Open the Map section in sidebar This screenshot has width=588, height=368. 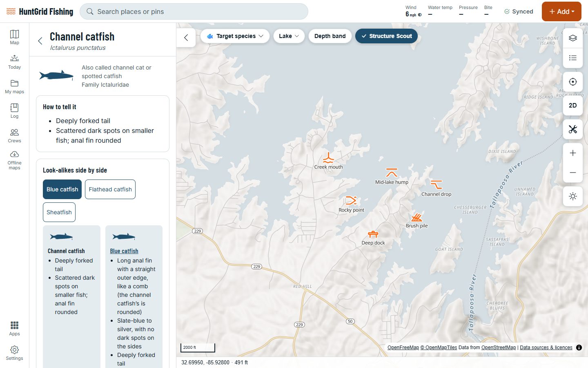[14, 37]
